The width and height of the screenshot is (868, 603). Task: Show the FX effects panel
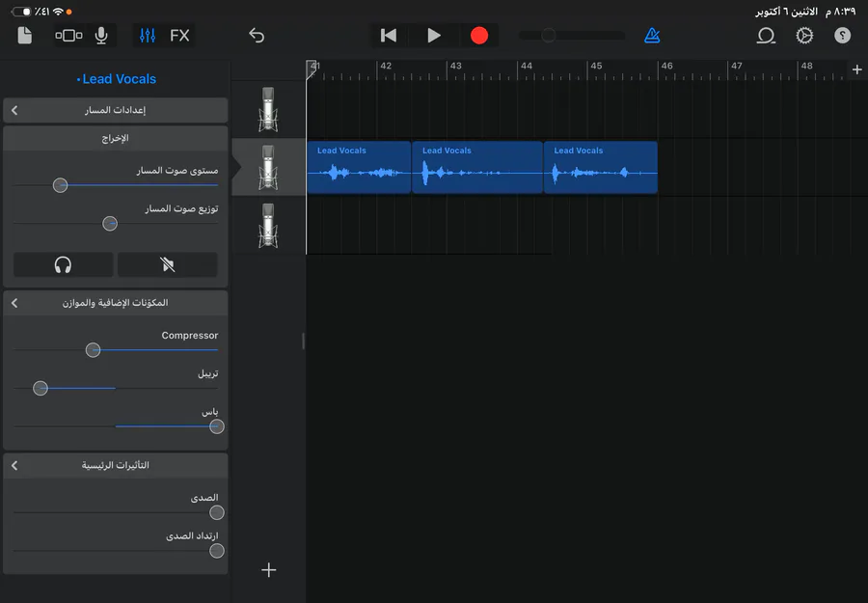coord(179,36)
